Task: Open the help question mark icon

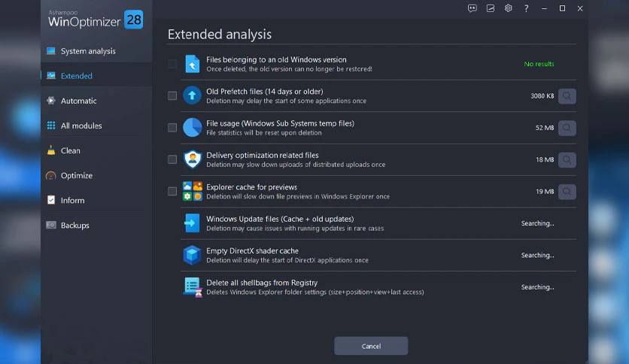Action: coord(527,8)
